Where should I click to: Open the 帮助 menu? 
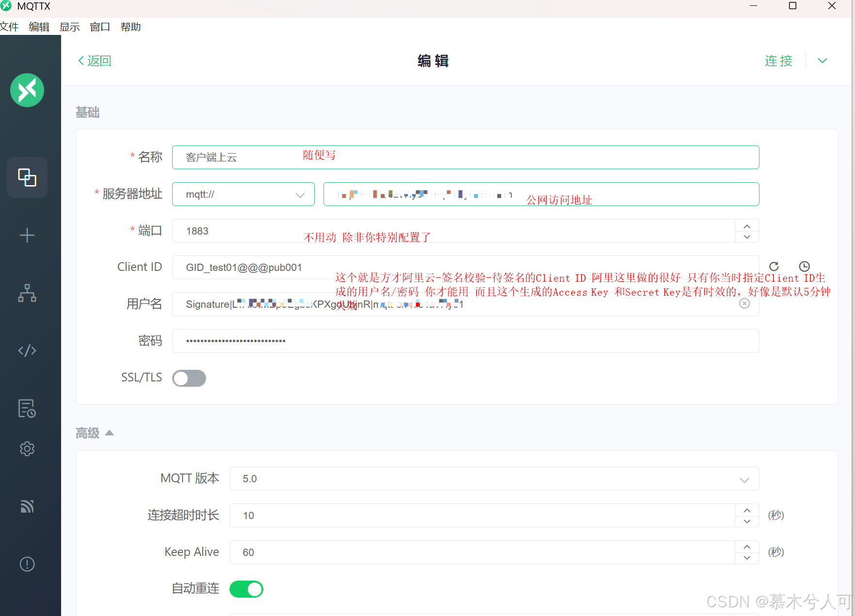tap(130, 27)
